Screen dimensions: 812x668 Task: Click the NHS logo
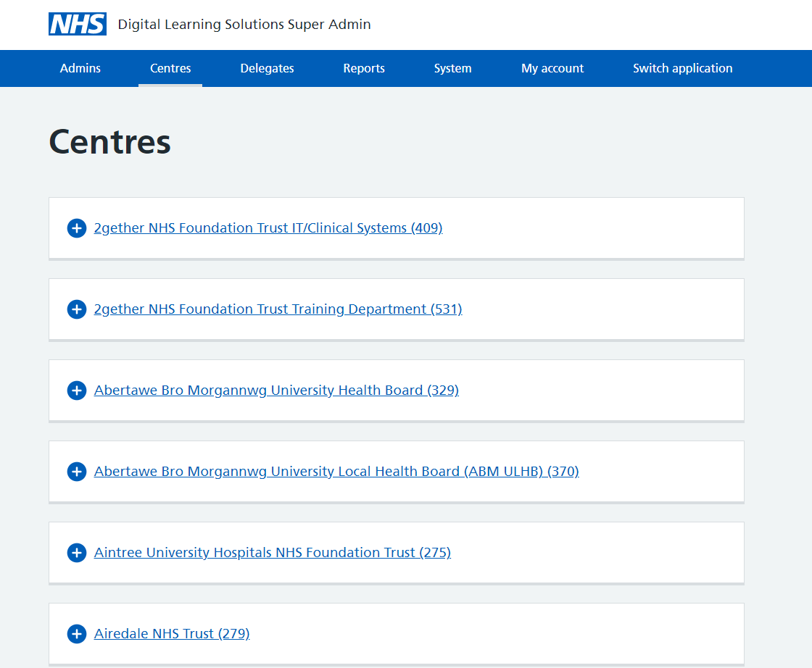[x=78, y=24]
